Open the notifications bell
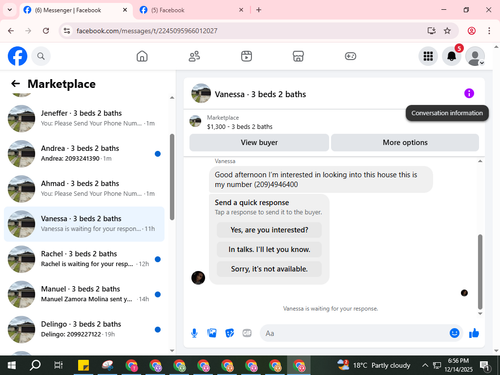 tap(452, 56)
